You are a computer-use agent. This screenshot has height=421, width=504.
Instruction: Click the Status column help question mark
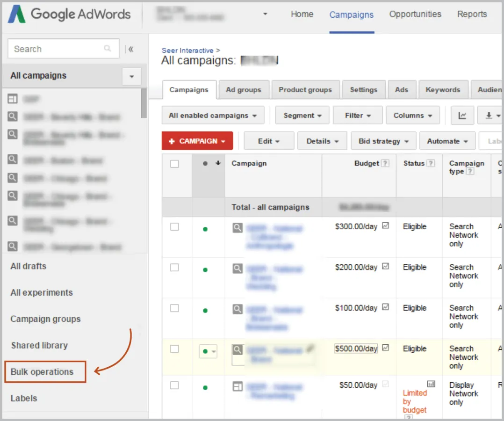(431, 163)
